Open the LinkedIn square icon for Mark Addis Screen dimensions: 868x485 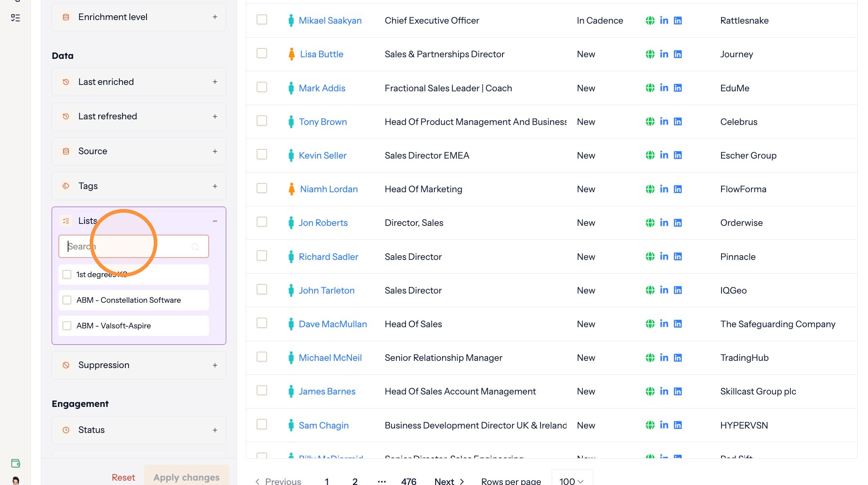tap(677, 88)
